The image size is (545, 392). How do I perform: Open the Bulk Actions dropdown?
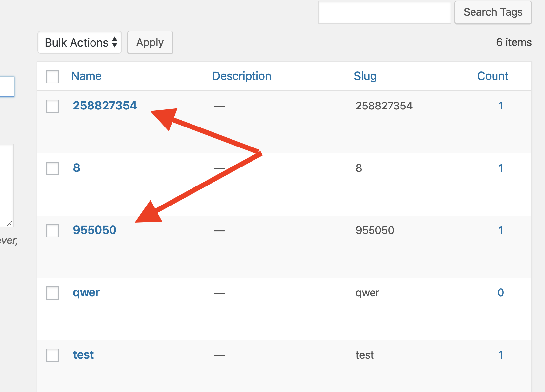[x=80, y=42]
